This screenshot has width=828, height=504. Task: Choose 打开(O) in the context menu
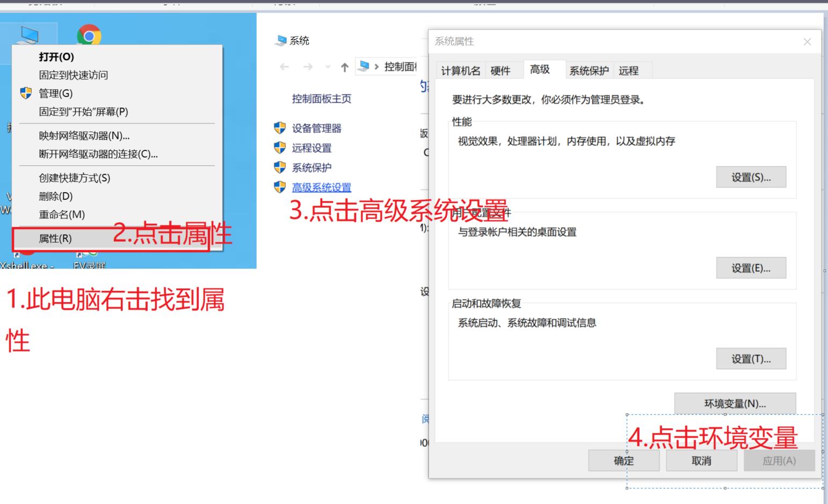(117, 57)
